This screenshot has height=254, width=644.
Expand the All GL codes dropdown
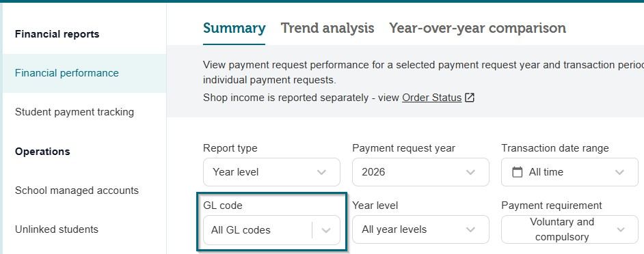[271, 230]
